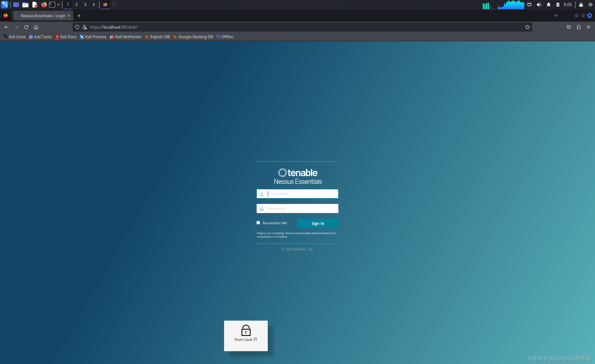The width and height of the screenshot is (595, 364).
Task: Click the Sign In button
Action: pos(318,223)
